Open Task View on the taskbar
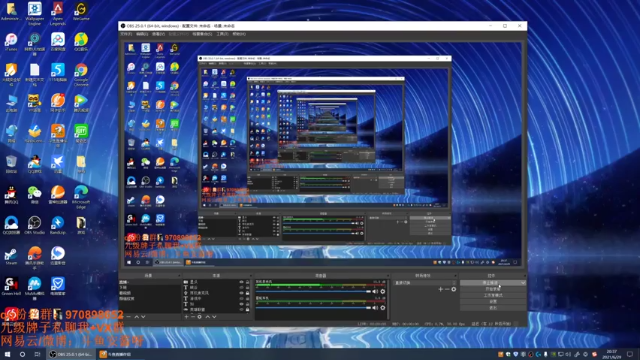Screen dimensions: 640x360 [x=38, y=354]
